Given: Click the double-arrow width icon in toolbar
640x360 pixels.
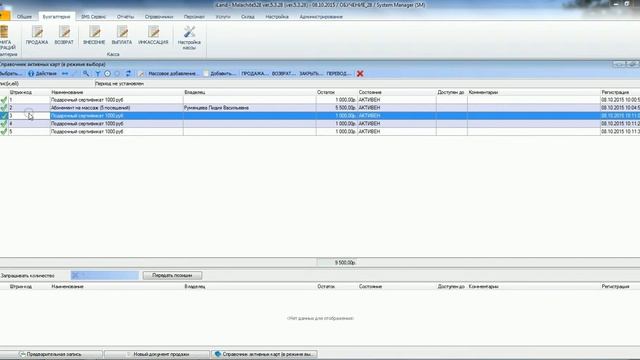Looking at the screenshot, I should tap(65, 74).
